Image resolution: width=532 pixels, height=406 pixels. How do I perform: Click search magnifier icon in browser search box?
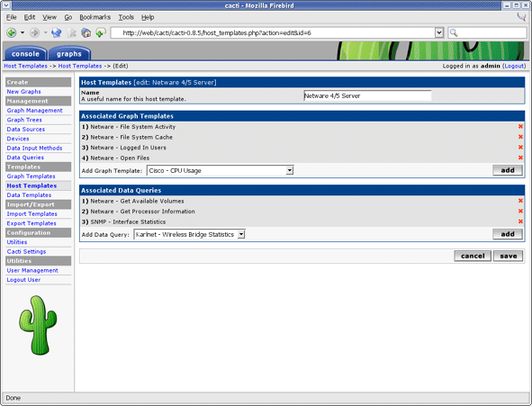click(454, 33)
